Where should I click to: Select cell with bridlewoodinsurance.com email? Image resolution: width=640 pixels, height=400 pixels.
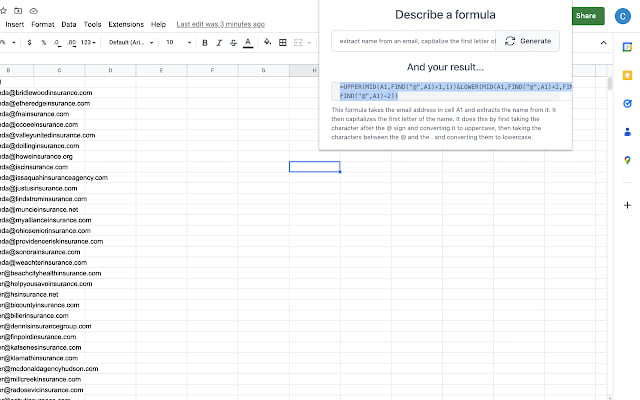click(46, 93)
